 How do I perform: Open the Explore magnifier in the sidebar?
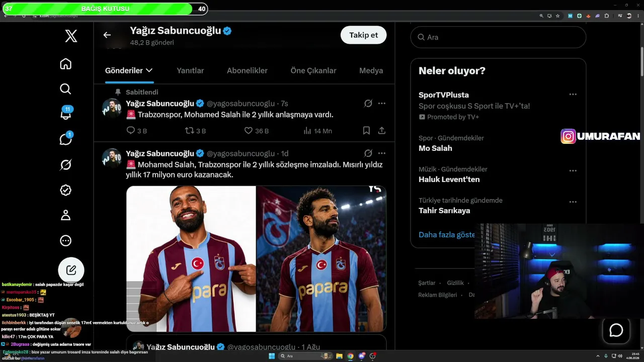[65, 89]
